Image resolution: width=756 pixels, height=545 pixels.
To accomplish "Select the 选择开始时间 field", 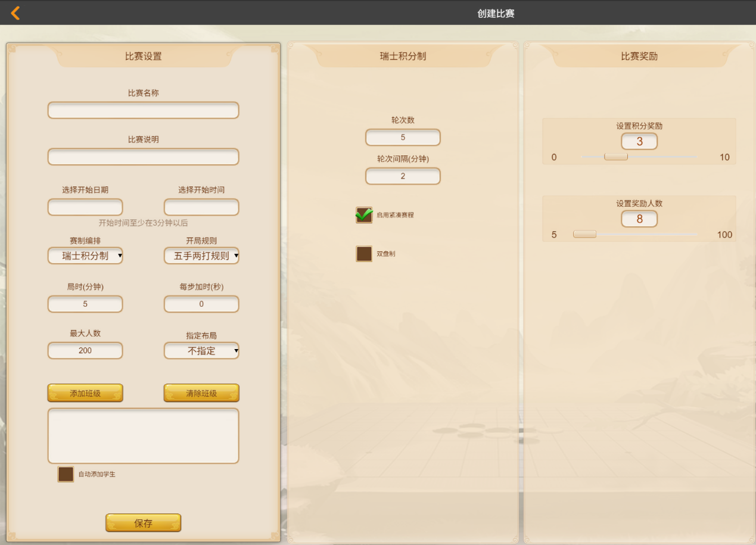I will point(201,207).
